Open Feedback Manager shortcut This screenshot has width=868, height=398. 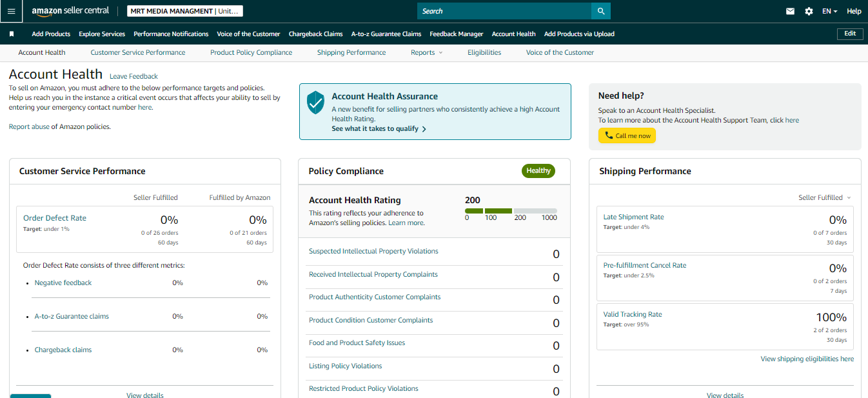pos(457,34)
